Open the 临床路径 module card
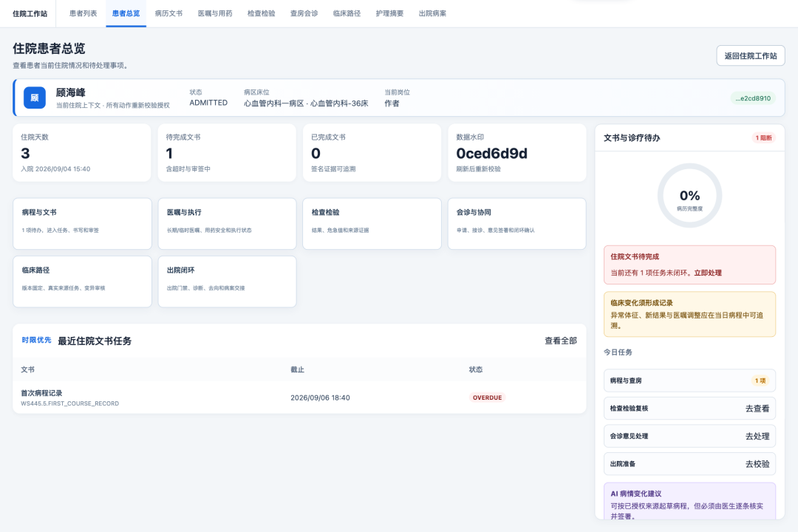798x532 pixels. coord(83,282)
